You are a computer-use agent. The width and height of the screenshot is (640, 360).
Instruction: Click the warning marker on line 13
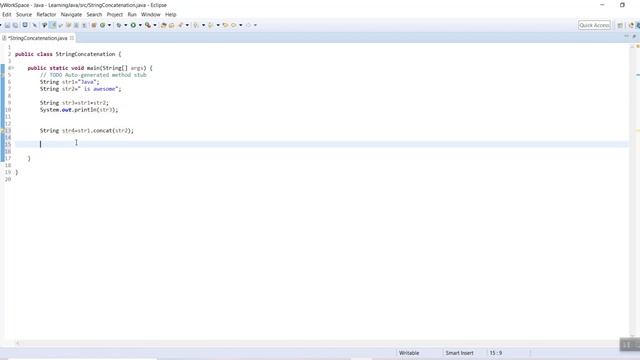(2, 131)
